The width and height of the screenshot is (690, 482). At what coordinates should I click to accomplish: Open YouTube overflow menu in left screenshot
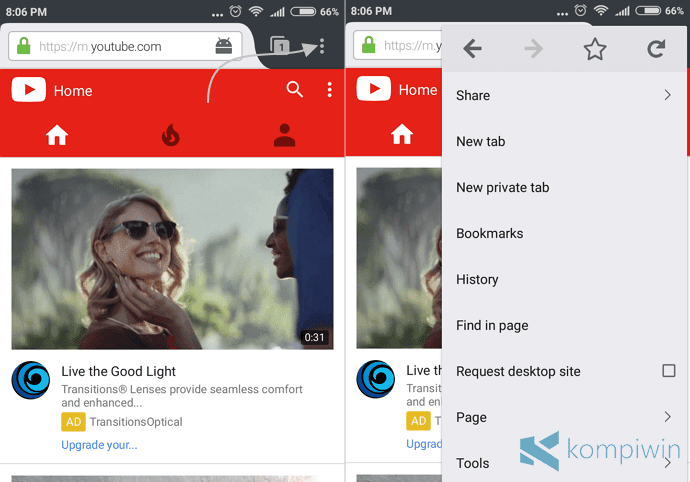click(x=330, y=89)
